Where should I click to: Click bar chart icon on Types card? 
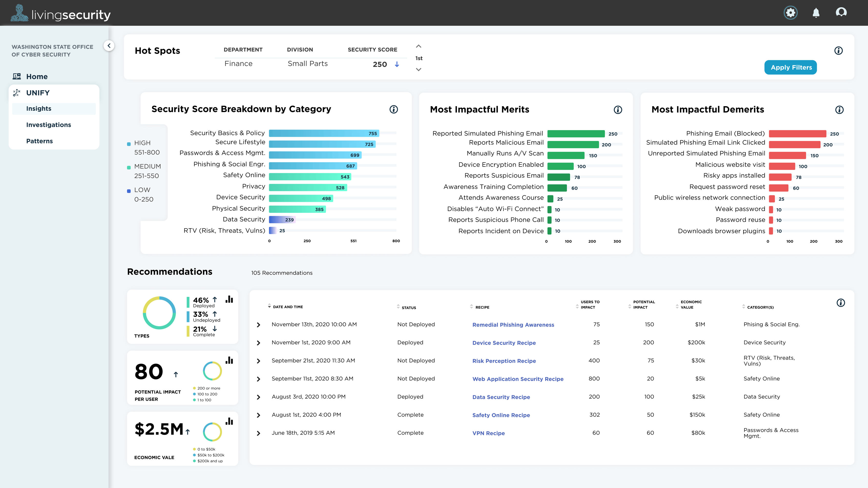coord(229,299)
